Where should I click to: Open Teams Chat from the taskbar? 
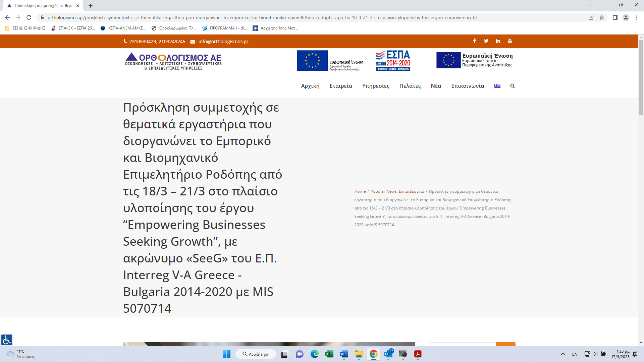[300, 354]
